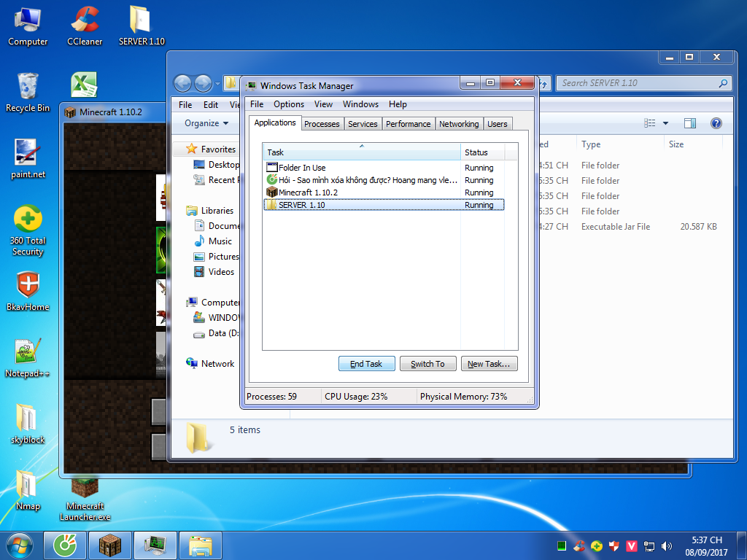Click Windows Explorer taskbar button
The height and width of the screenshot is (560, 747).
201,545
